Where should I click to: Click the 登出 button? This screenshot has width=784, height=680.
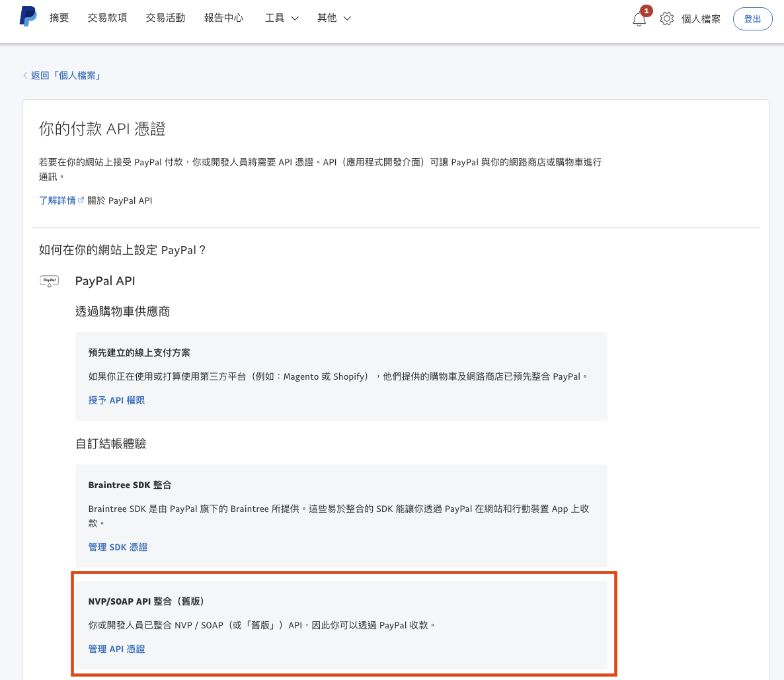752,19
